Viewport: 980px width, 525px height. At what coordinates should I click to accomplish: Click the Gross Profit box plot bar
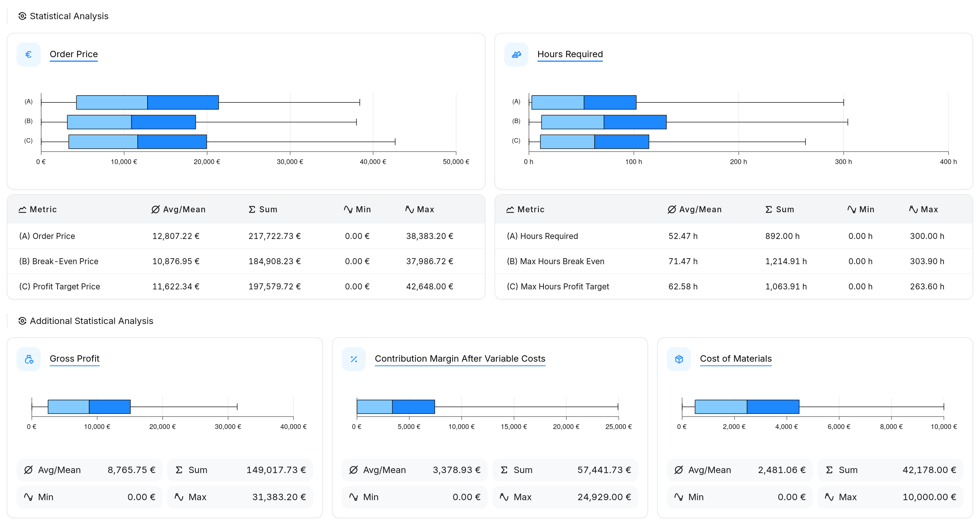(x=89, y=407)
